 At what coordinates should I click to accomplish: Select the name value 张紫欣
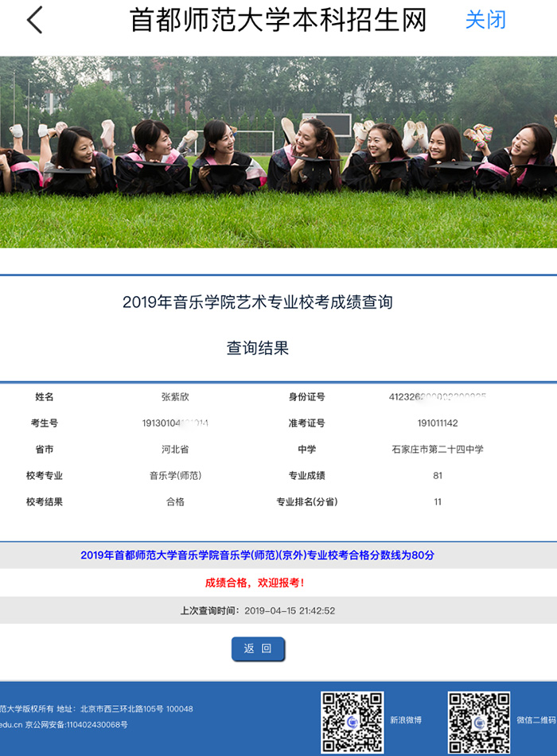click(175, 397)
